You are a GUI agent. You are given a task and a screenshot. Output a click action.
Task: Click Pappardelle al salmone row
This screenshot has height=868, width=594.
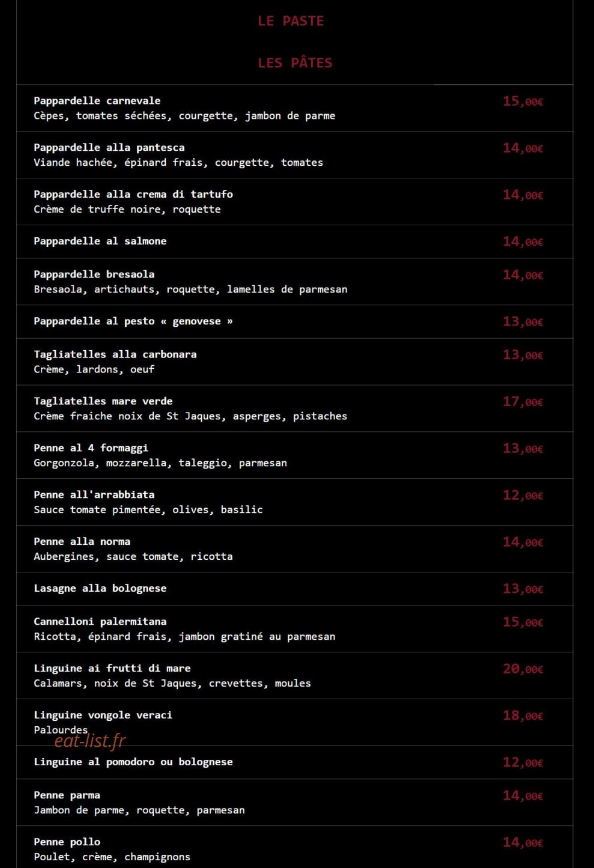(x=294, y=241)
